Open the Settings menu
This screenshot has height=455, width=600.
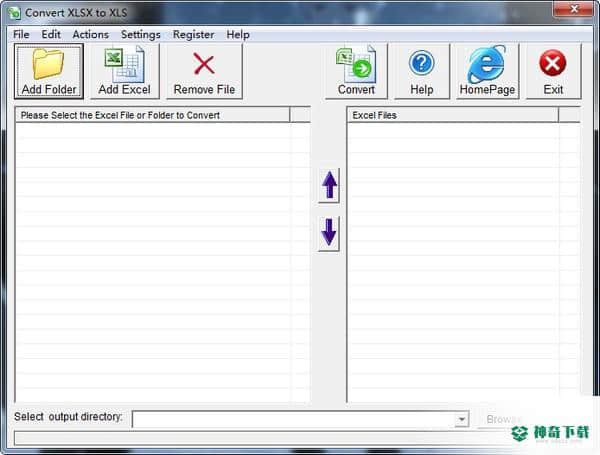pyautogui.click(x=141, y=34)
